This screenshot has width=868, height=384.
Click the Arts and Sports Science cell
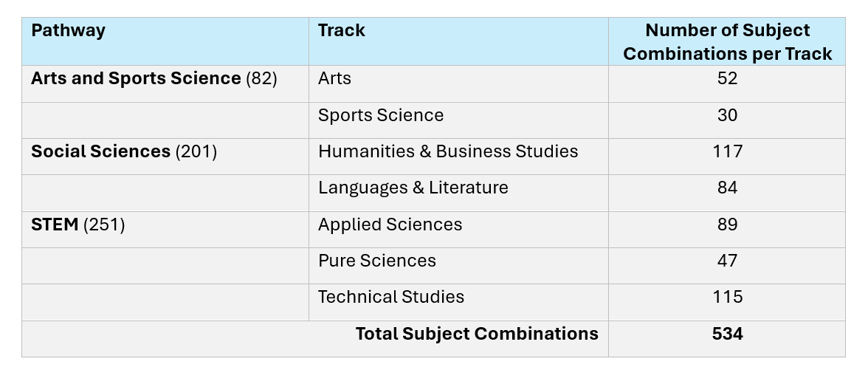165,83
